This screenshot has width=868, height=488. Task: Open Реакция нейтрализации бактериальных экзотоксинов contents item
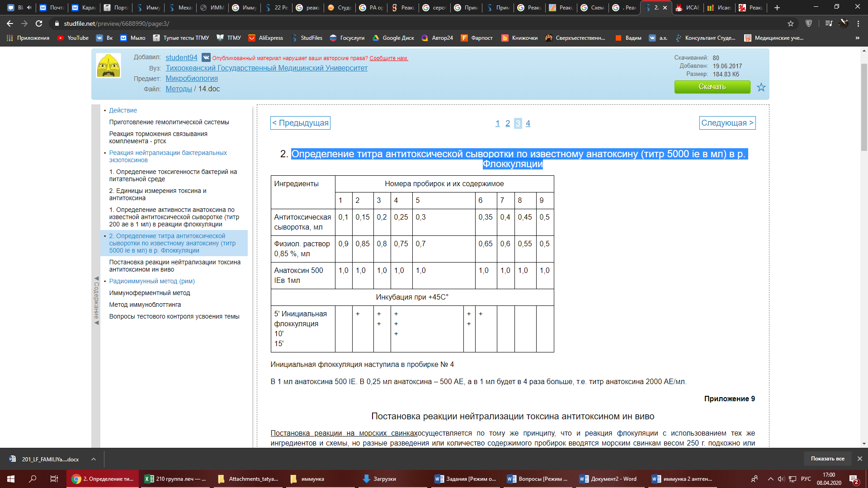coord(168,156)
